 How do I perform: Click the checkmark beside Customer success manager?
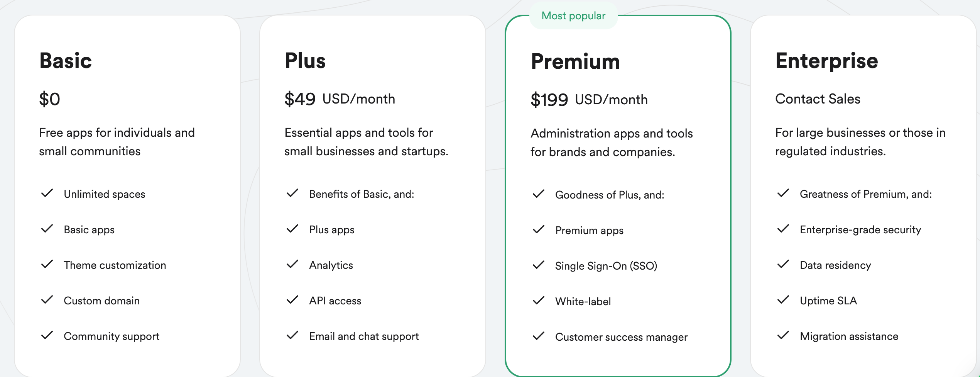(x=539, y=336)
